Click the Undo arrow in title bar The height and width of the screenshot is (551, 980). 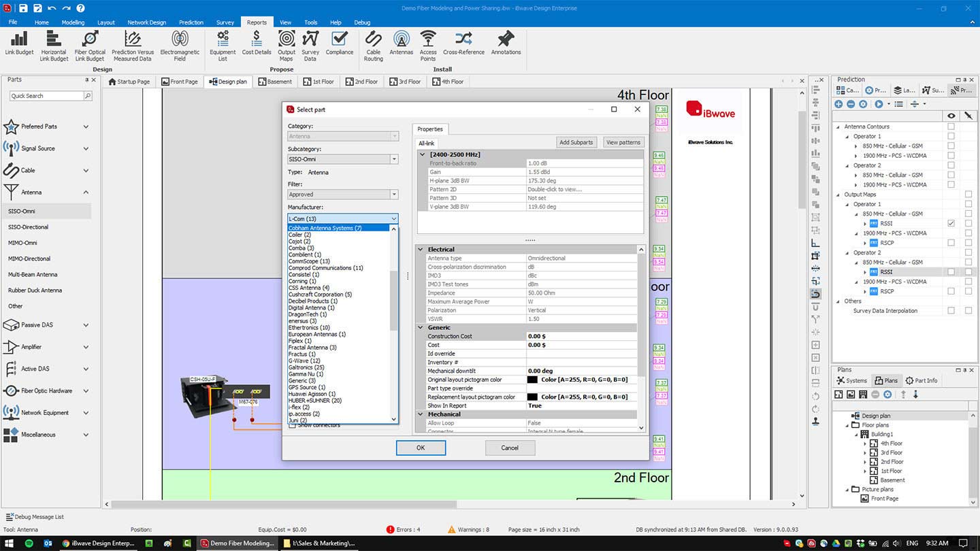[x=52, y=8]
